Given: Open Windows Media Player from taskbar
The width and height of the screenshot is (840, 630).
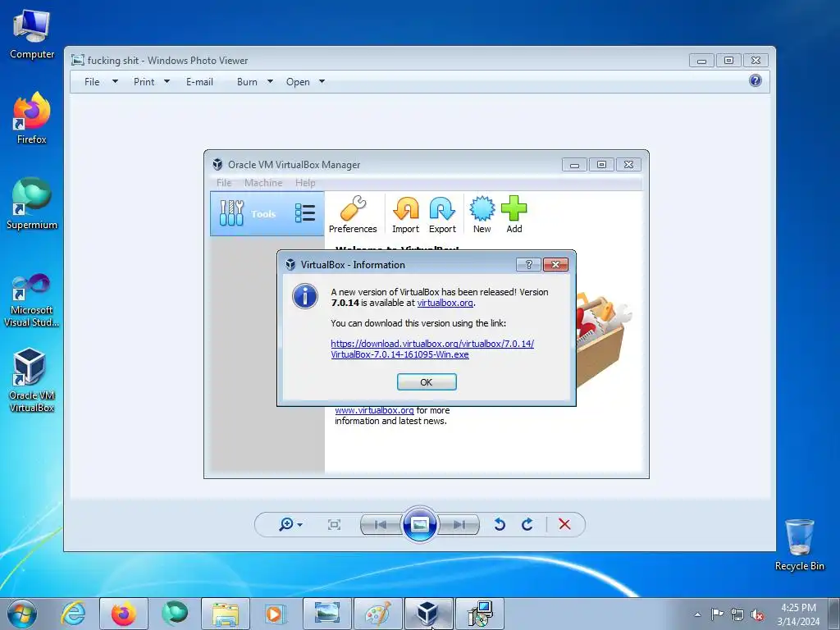Looking at the screenshot, I should [276, 614].
